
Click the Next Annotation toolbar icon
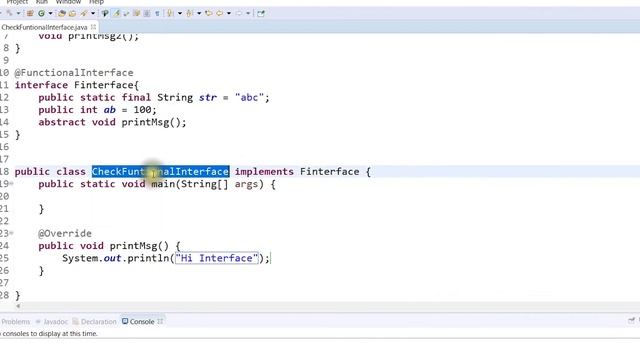pyautogui.click(x=170, y=13)
